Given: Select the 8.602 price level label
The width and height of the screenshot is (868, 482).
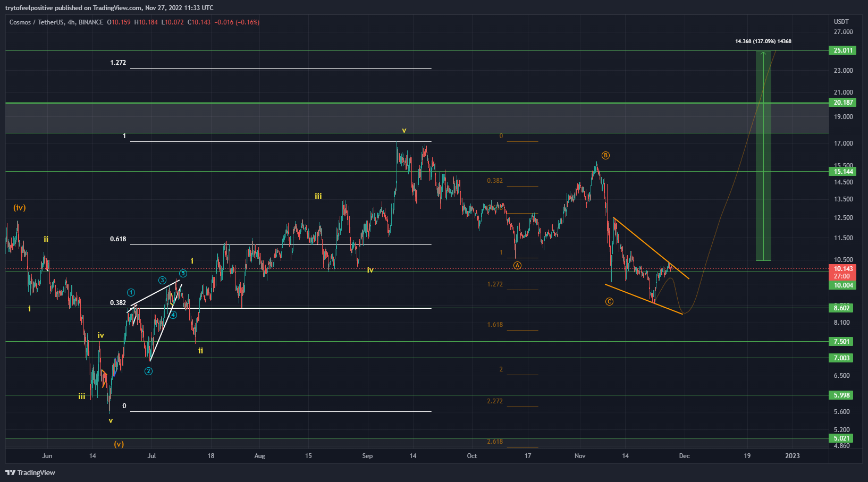Looking at the screenshot, I should [841, 308].
